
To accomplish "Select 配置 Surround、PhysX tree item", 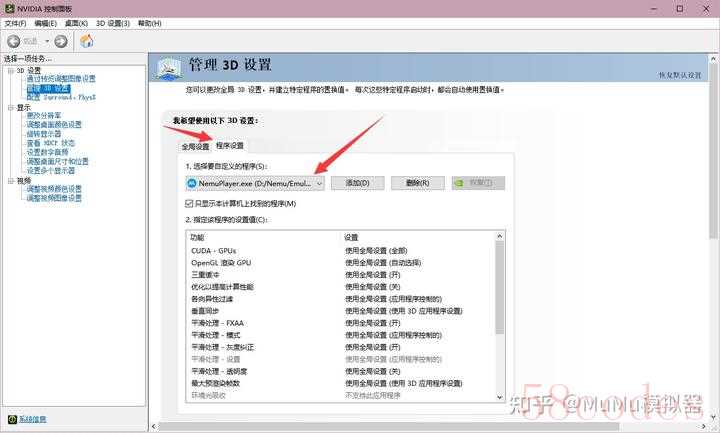I will [x=61, y=97].
